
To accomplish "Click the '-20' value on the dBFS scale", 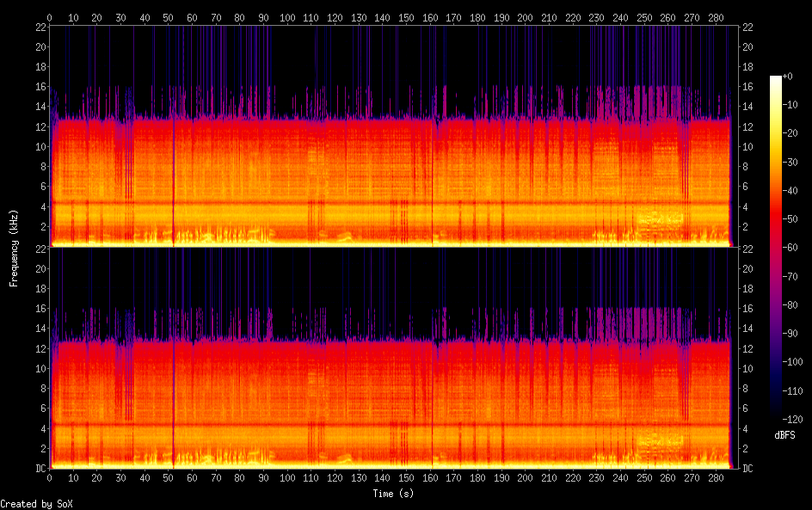I will [790, 133].
